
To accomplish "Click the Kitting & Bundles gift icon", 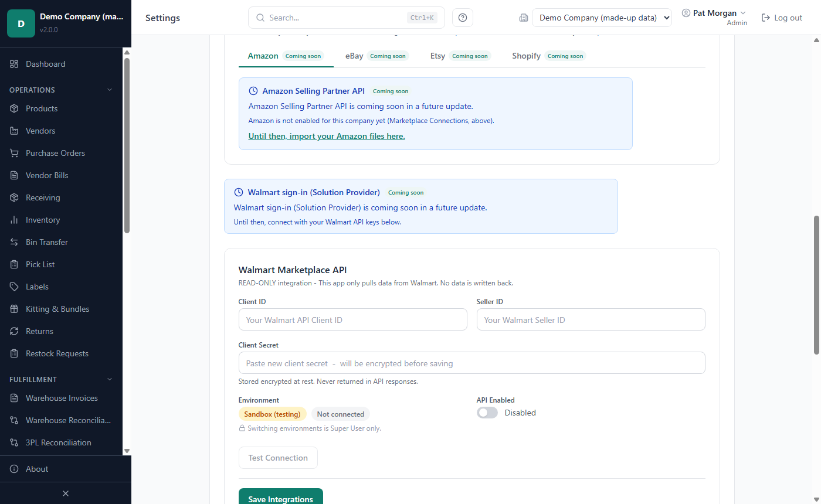I will [14, 309].
